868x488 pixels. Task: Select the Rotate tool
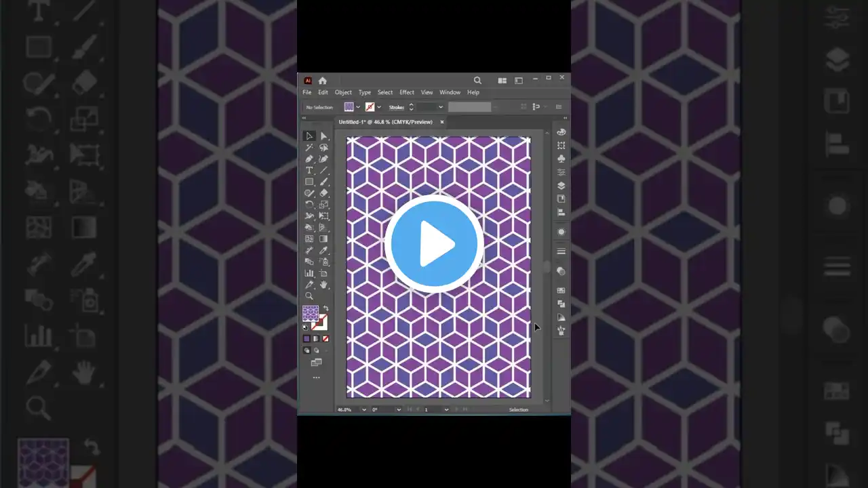309,205
